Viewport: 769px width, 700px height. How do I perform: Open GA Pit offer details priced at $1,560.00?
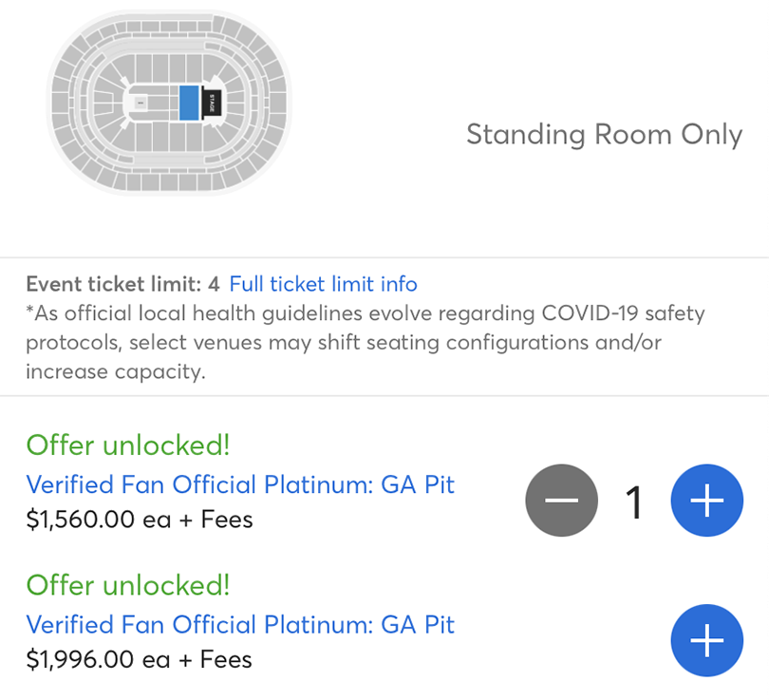click(x=240, y=484)
